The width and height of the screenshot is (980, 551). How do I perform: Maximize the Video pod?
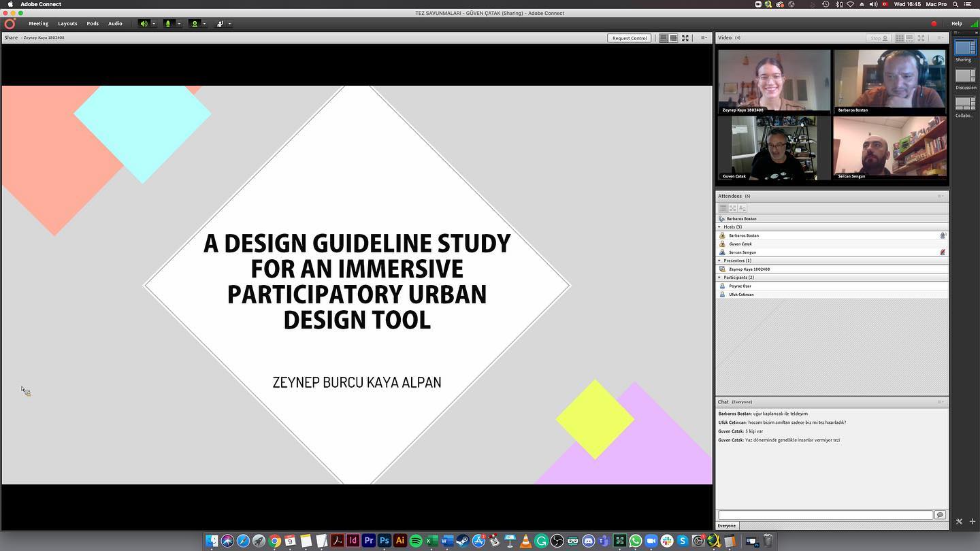pos(921,38)
